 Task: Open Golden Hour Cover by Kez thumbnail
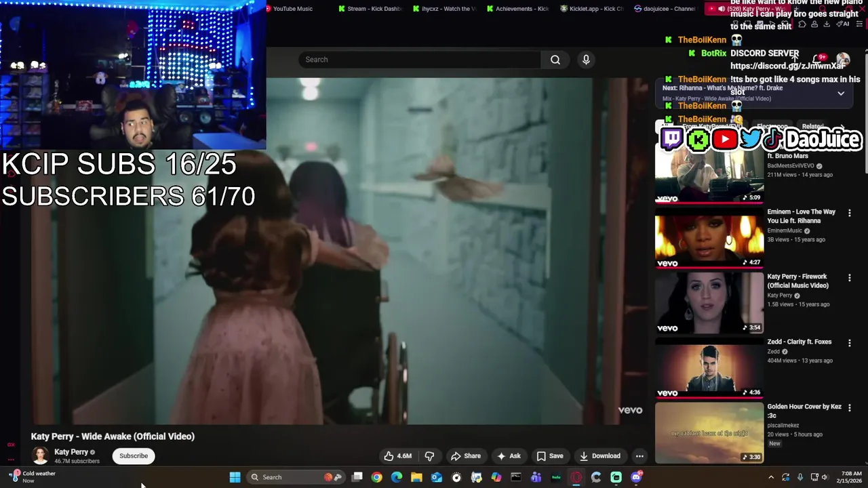709,433
